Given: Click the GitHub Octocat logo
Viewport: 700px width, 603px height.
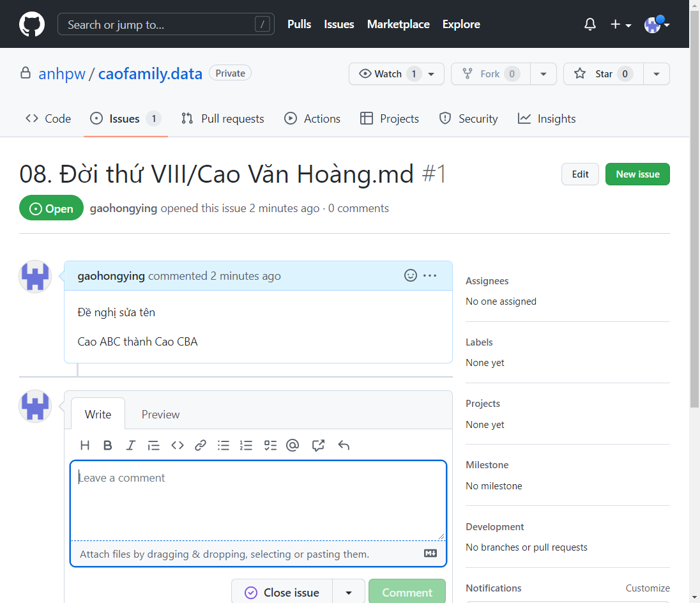Looking at the screenshot, I should (x=32, y=24).
